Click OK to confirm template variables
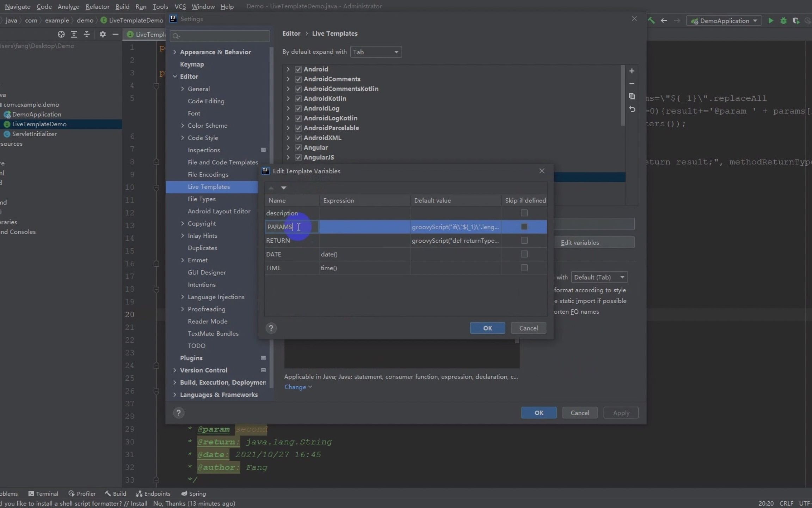The height and width of the screenshot is (508, 812). 487,328
